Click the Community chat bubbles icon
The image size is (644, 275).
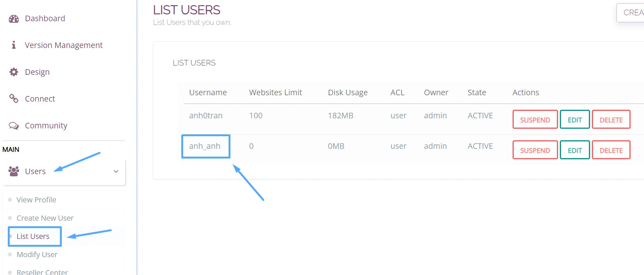coord(14,126)
